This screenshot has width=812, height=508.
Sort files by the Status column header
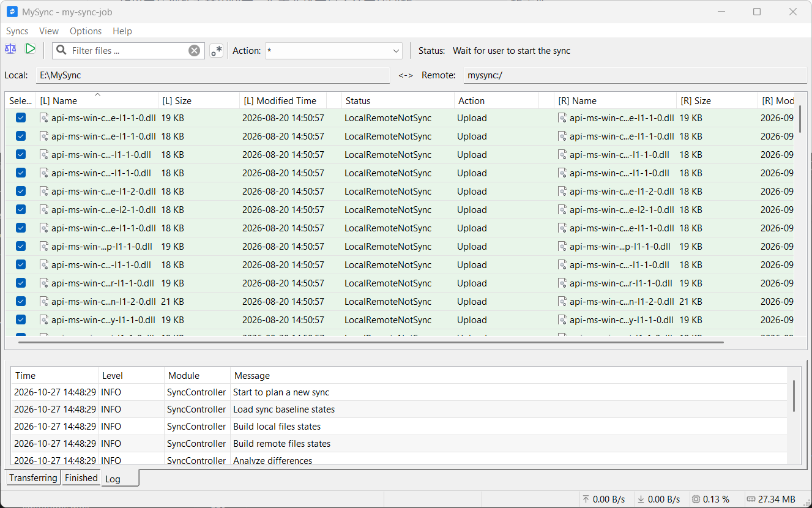click(x=397, y=101)
